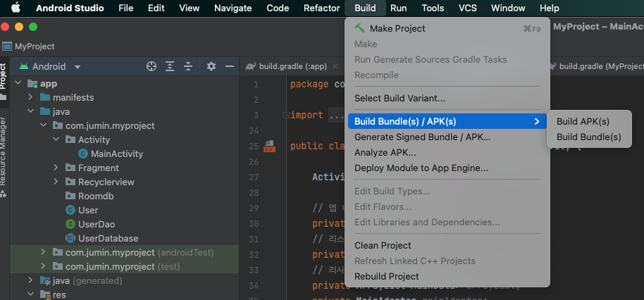This screenshot has height=300, width=644.
Task: Select Build Bundle(s) in submenu
Action: [x=589, y=137]
